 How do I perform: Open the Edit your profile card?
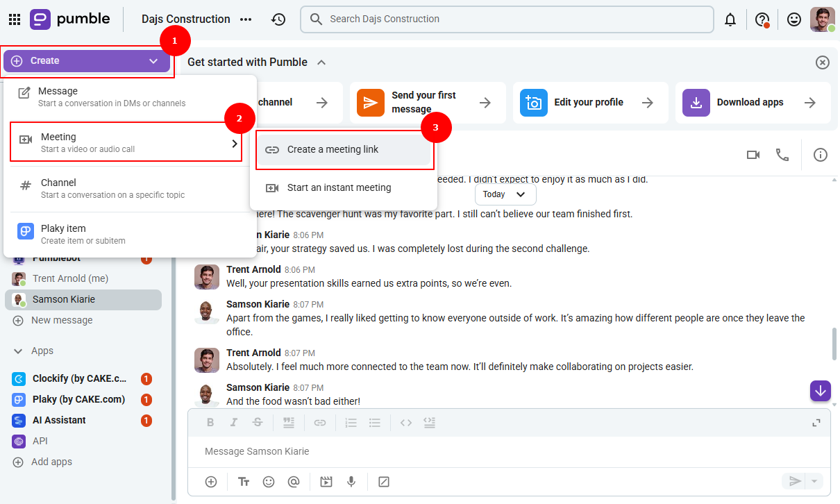point(590,103)
